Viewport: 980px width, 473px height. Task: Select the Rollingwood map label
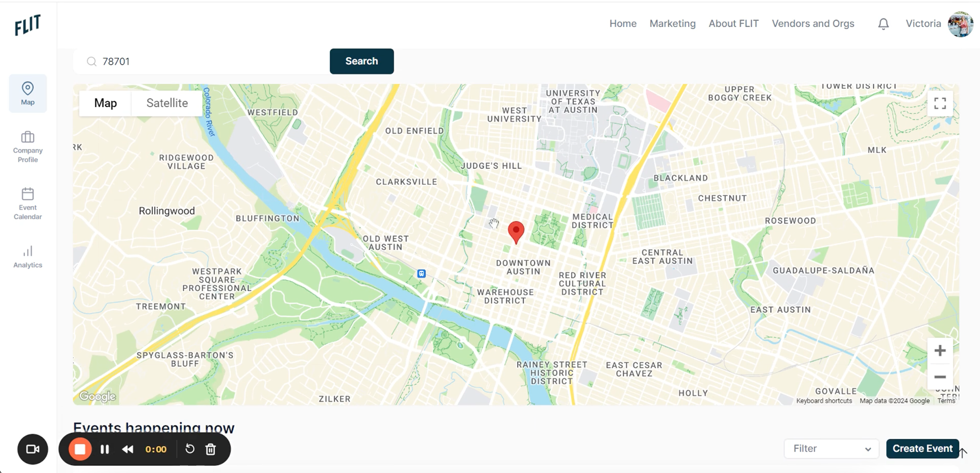click(167, 211)
